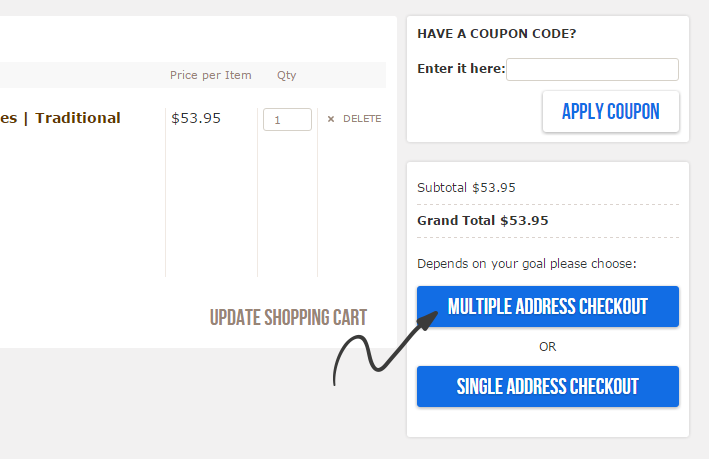Viewport: 709px width, 459px height.
Task: Click the 'Enter it here:' label
Action: (461, 69)
